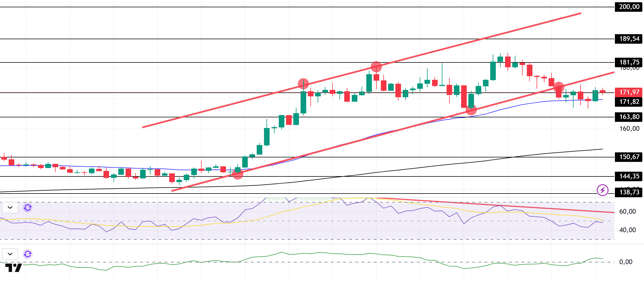644x284 pixels.
Task: Click the RSI 60,00 axis value
Action: tap(628, 211)
